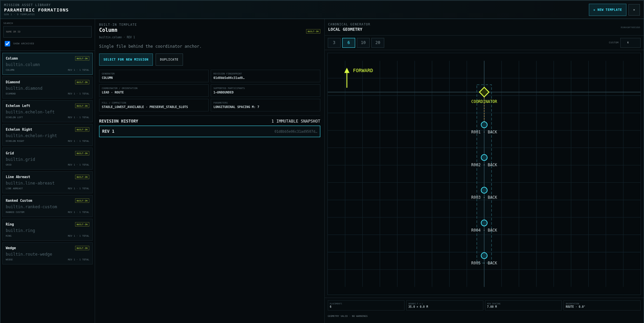Select the R001 slot circle marker

(484, 125)
